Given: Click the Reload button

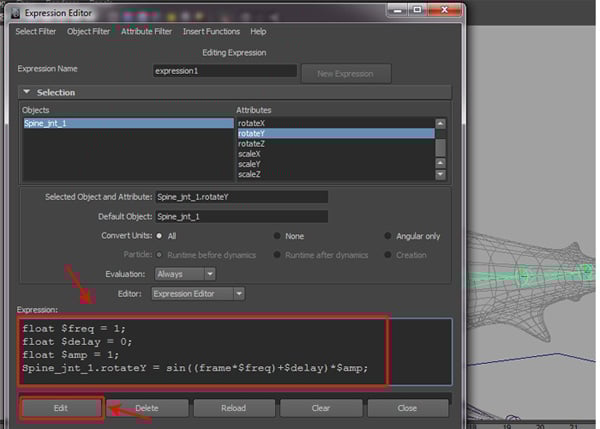Looking at the screenshot, I should tap(234, 408).
